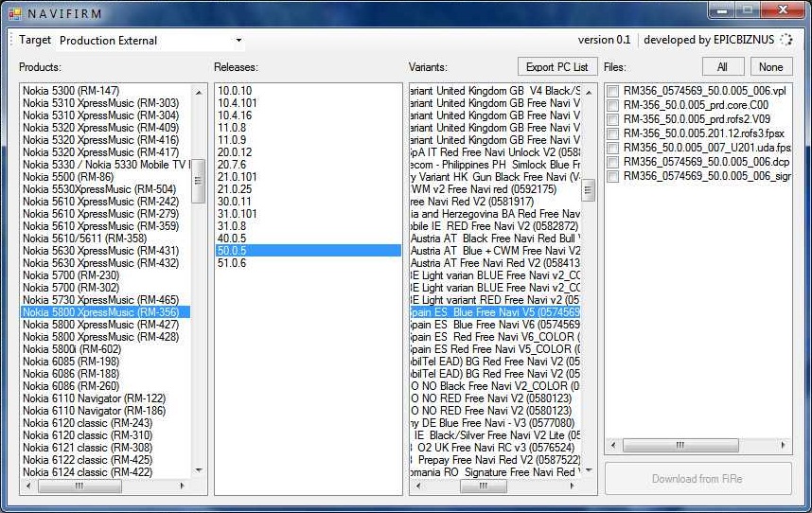Select Nokia 5800 XpressMusic (RM-427)
Viewport: 812px width, 513px height.
click(x=106, y=325)
